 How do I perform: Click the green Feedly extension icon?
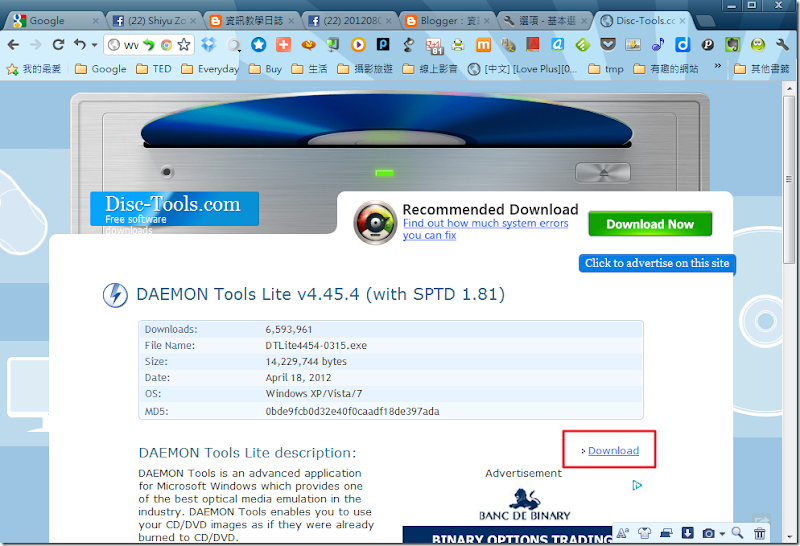pyautogui.click(x=583, y=45)
